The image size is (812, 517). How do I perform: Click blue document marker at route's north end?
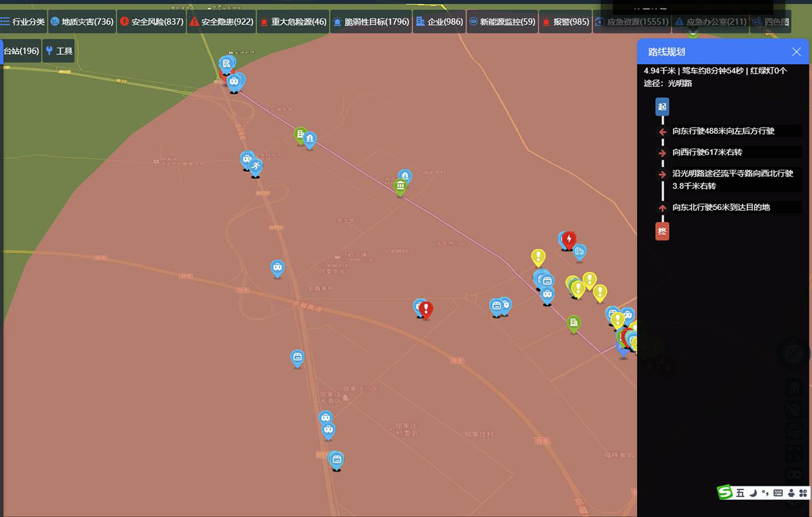pyautogui.click(x=226, y=65)
